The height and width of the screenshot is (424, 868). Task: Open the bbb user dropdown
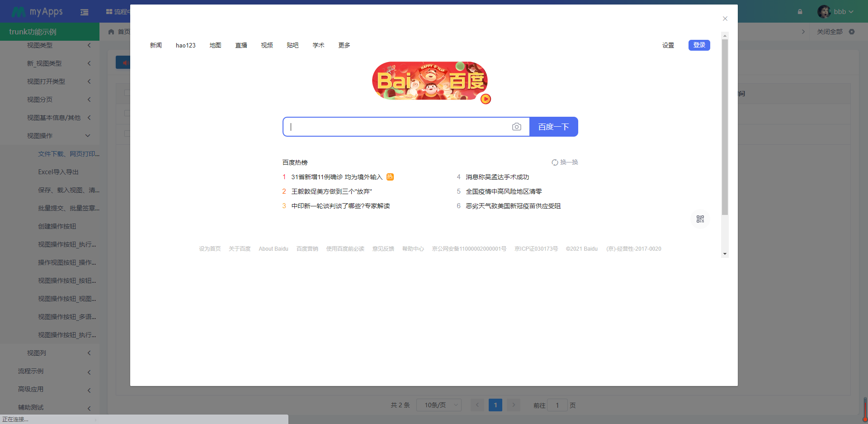[x=844, y=12]
